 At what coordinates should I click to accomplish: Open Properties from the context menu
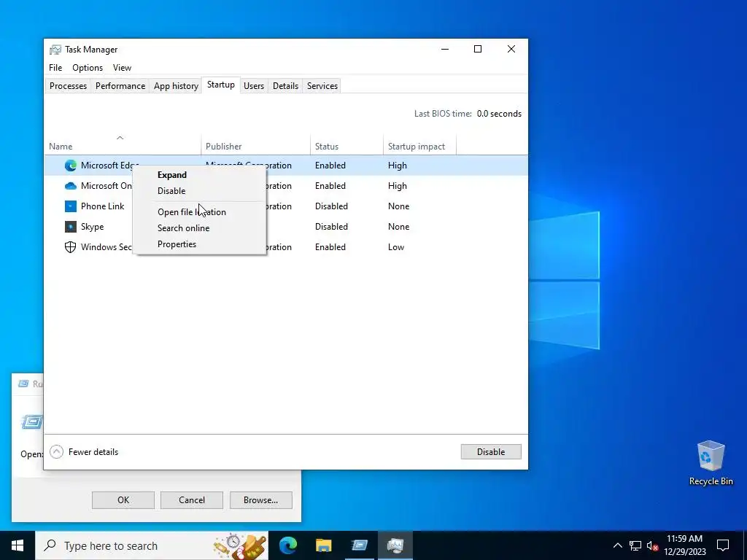click(x=177, y=244)
